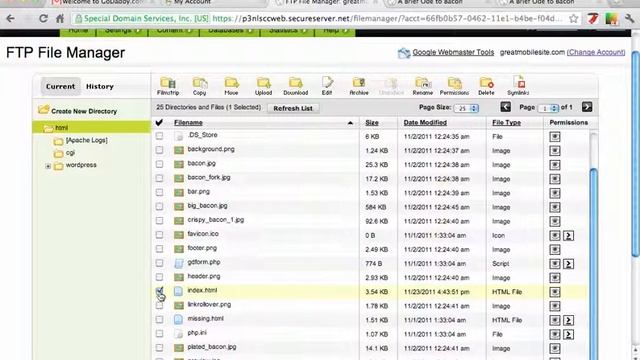The image size is (640, 360).
Task: Toggle Filename sort arrow
Action: (350, 123)
